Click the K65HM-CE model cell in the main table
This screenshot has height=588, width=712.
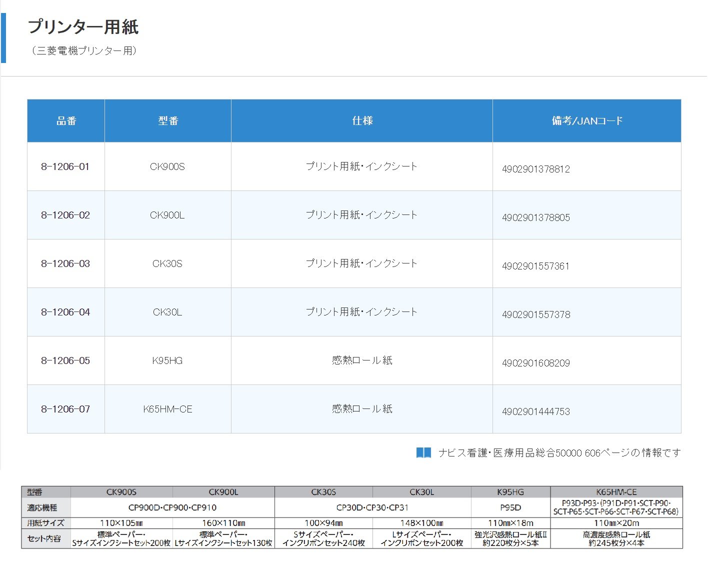pos(167,409)
